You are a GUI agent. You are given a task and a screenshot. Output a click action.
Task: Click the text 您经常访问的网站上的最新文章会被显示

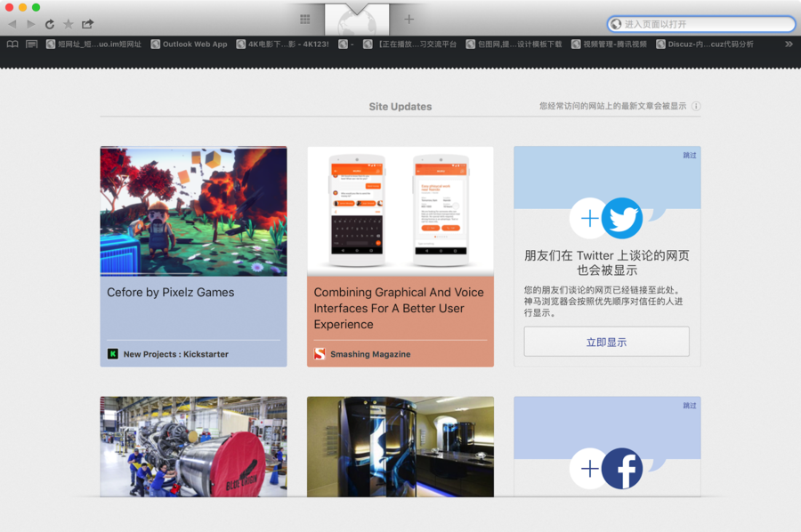point(613,106)
